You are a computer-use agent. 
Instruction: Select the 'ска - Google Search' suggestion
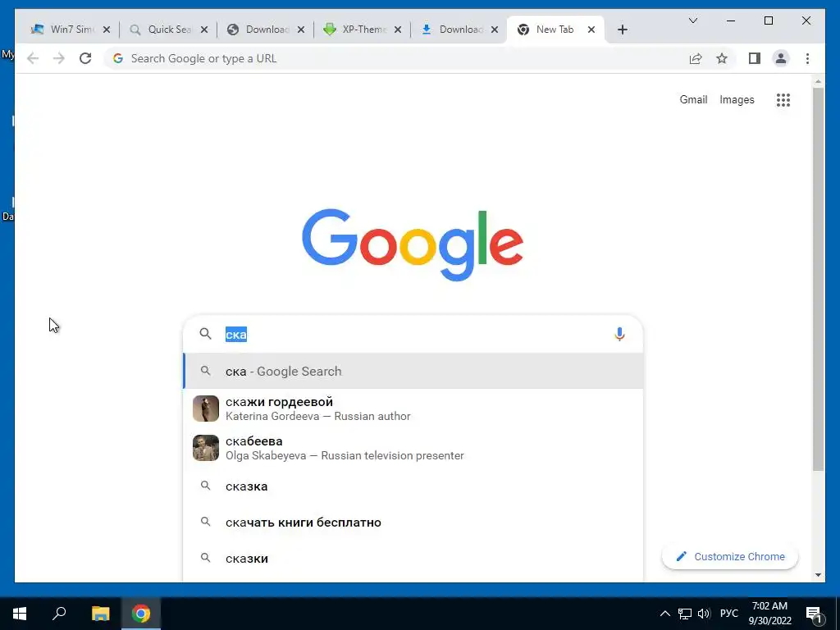point(413,371)
